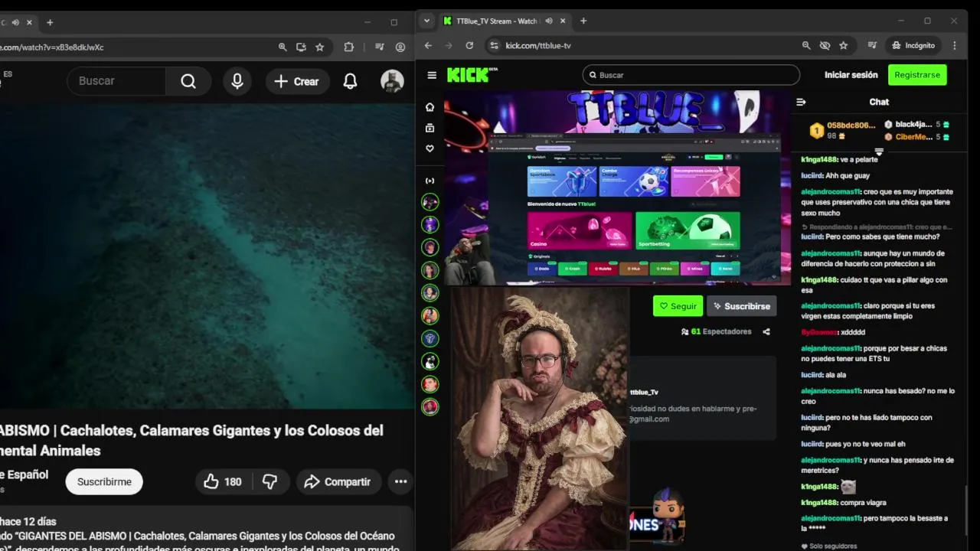980x551 pixels.
Task: Close the YouTube tab
Action: coord(29,22)
